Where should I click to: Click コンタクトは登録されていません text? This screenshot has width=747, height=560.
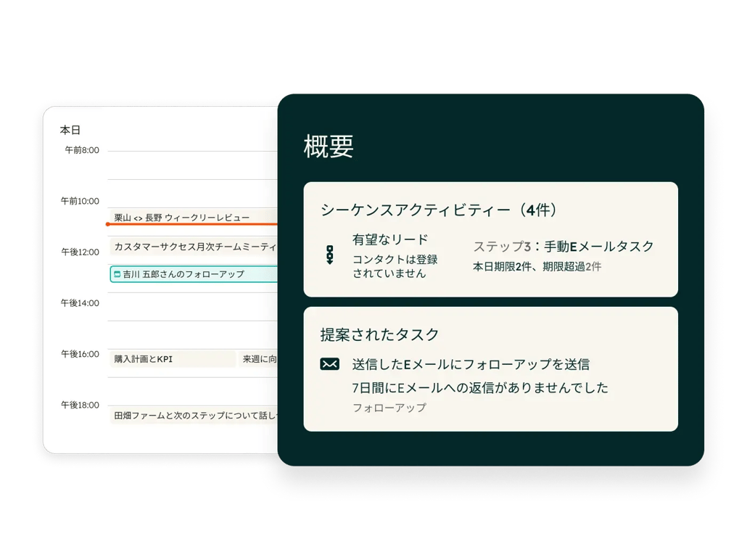(x=395, y=266)
